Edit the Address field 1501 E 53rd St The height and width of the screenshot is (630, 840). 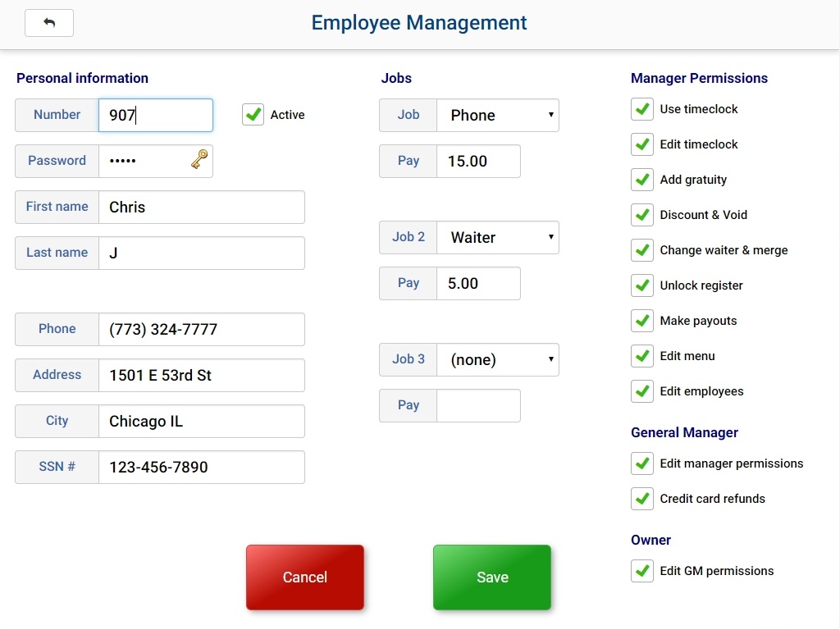click(x=202, y=376)
